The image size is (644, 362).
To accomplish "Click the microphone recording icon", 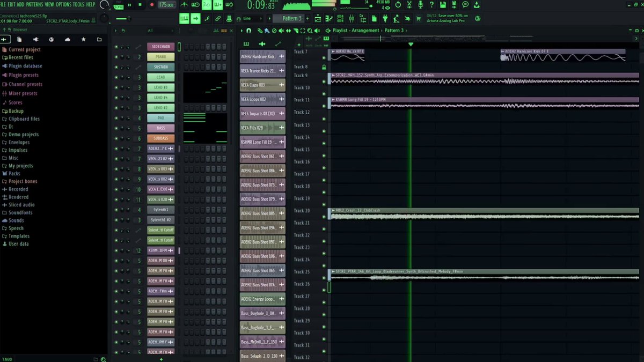I will 420,5.
